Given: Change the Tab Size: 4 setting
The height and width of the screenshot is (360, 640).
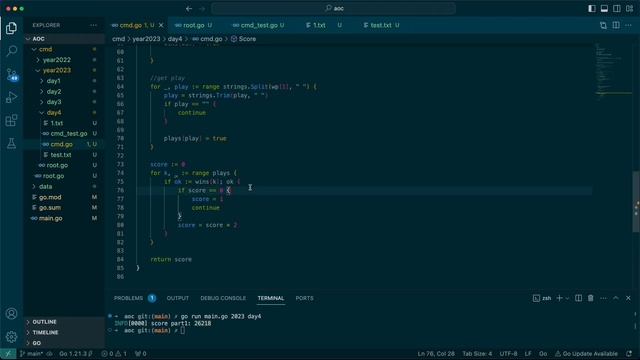Looking at the screenshot, I should click(x=477, y=354).
